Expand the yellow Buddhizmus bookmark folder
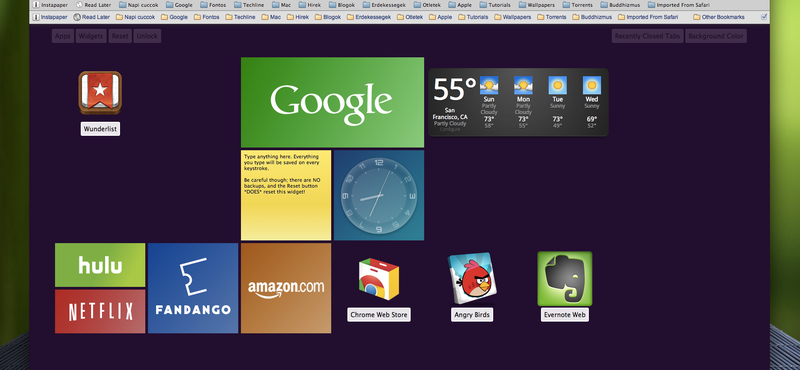This screenshot has width=800, height=370. 591,17
